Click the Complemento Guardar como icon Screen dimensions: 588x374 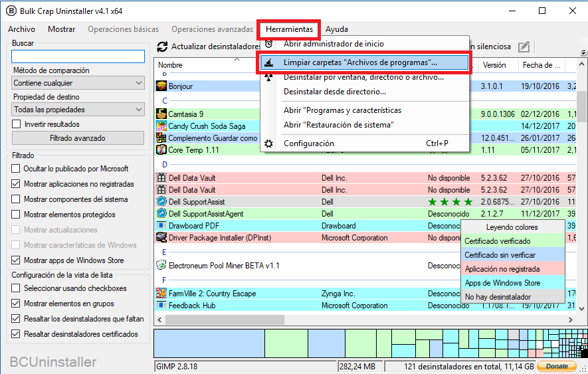[161, 138]
